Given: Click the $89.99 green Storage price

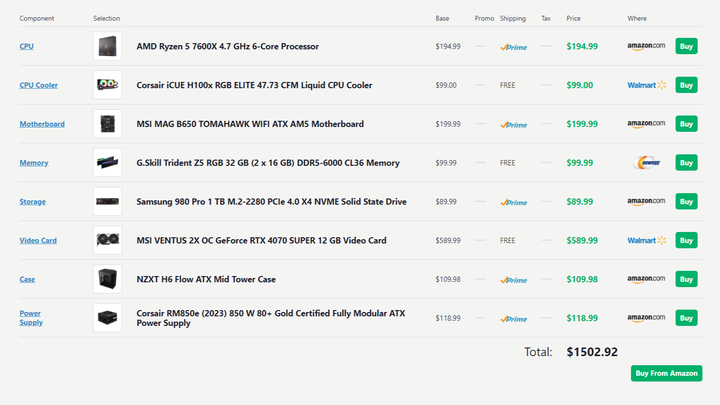Looking at the screenshot, I should pos(579,202).
